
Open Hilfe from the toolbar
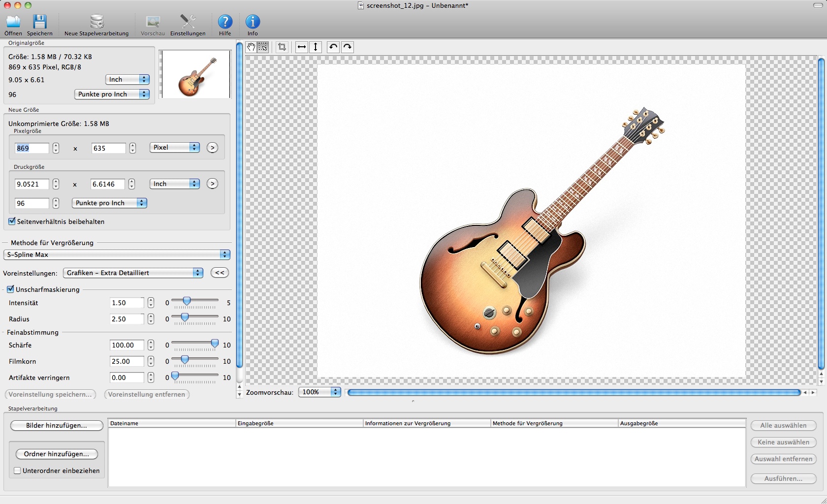click(224, 22)
